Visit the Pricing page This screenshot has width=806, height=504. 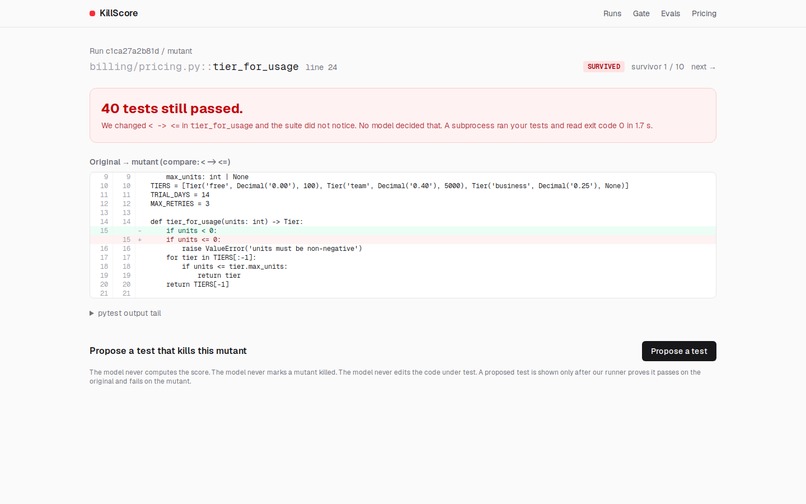[704, 13]
